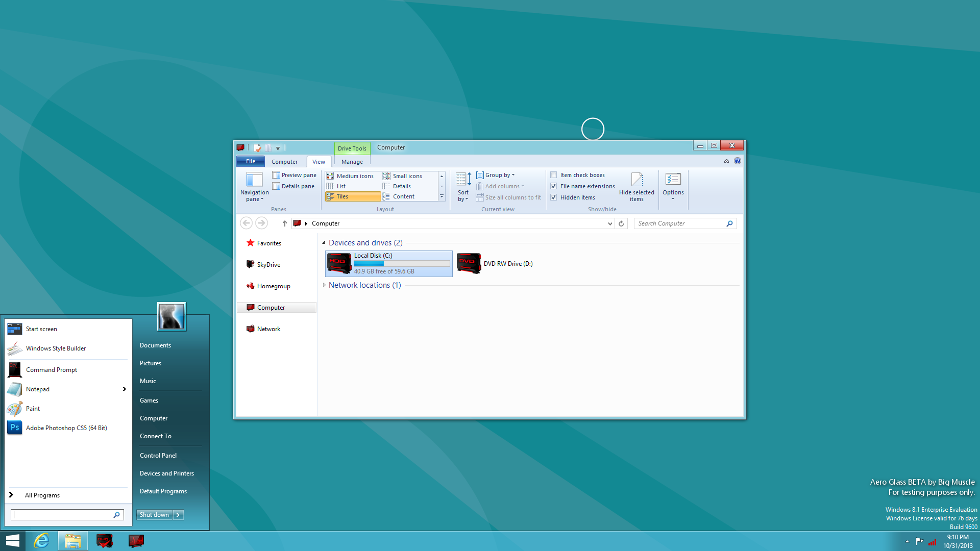Image resolution: width=980 pixels, height=551 pixels.
Task: Open All Programs in Start menu
Action: pyautogui.click(x=42, y=495)
